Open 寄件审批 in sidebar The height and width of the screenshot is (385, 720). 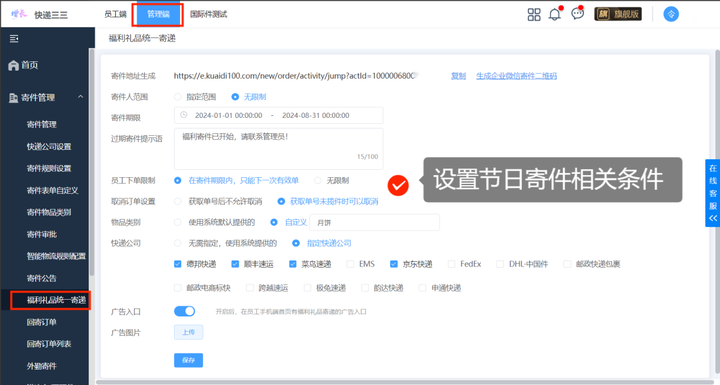click(x=42, y=234)
